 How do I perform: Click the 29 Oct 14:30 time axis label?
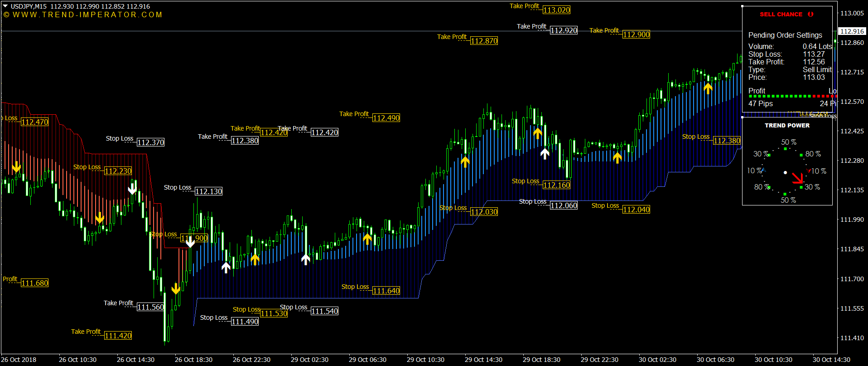(483, 360)
